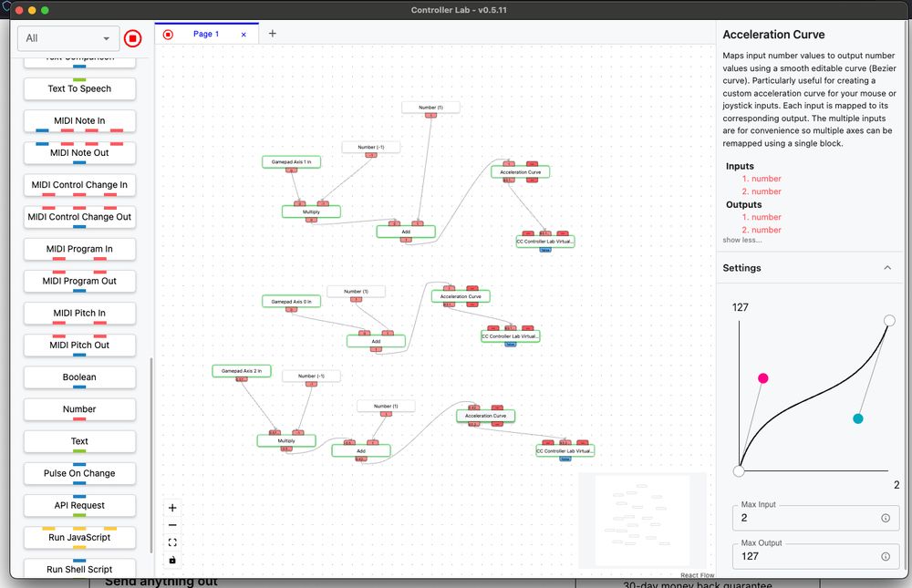
Task: Close the Page 1 tab
Action: [x=244, y=35]
